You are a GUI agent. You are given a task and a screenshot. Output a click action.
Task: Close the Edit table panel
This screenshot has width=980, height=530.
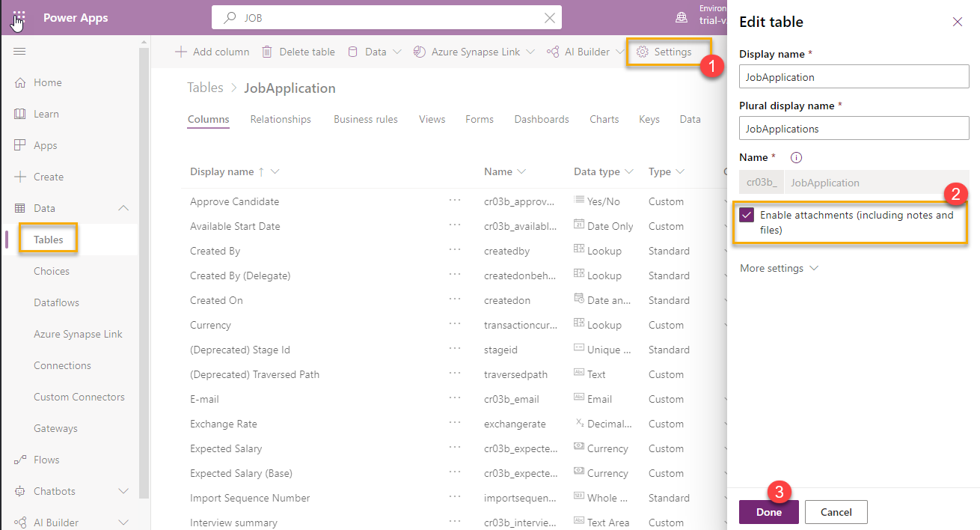[x=958, y=22]
